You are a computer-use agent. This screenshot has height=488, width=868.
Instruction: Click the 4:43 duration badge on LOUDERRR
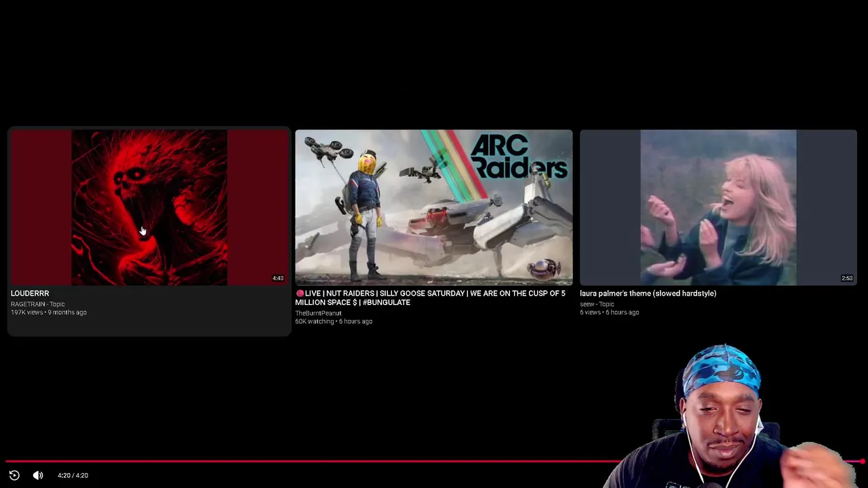click(278, 279)
